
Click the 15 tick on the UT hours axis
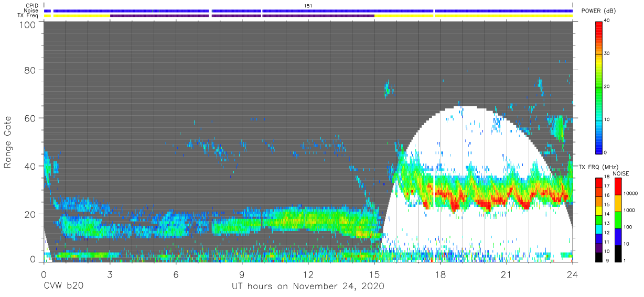click(374, 274)
